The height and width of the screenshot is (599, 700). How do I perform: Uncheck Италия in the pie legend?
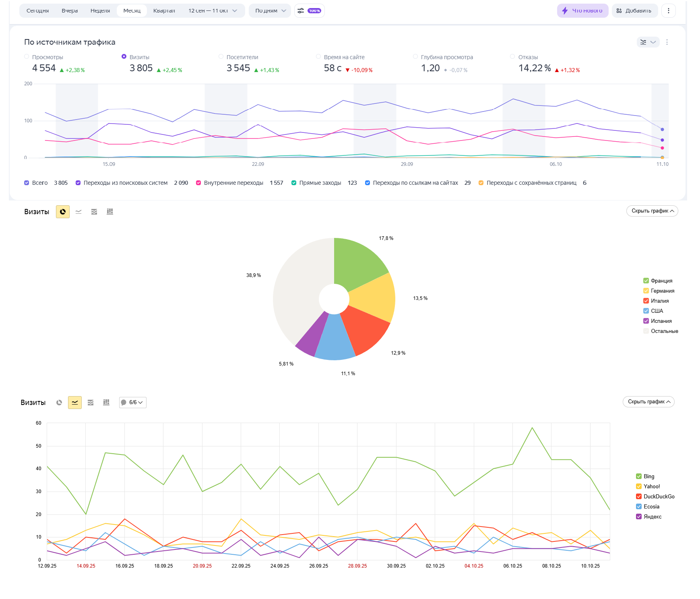(x=646, y=301)
